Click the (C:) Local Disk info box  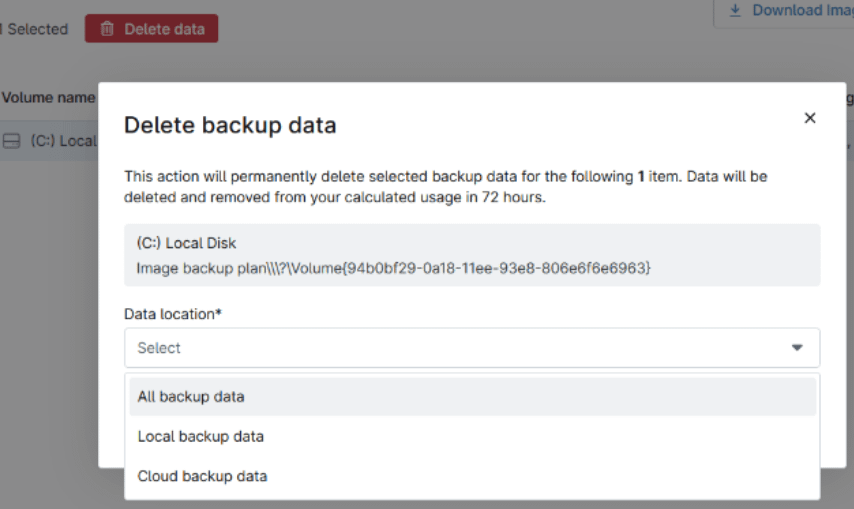[x=472, y=255]
